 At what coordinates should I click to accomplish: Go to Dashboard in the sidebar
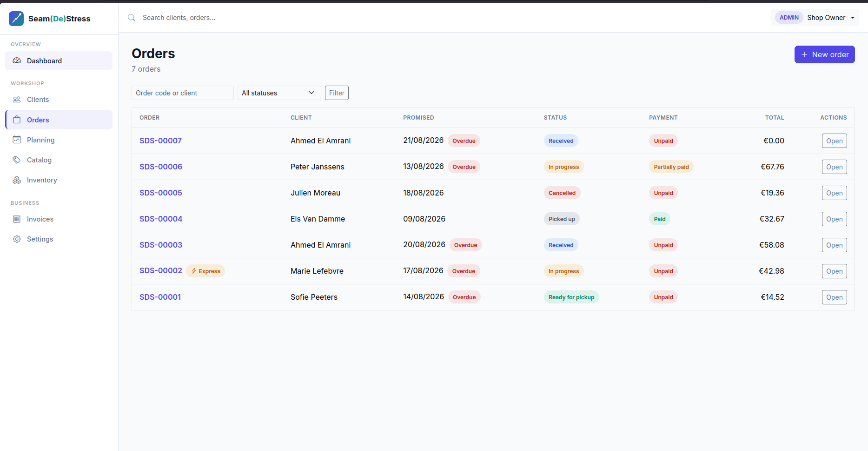(59, 61)
